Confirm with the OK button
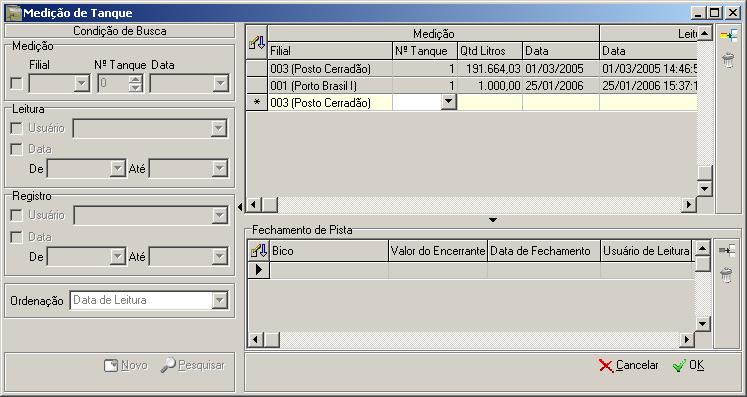The image size is (747, 397). click(688, 366)
